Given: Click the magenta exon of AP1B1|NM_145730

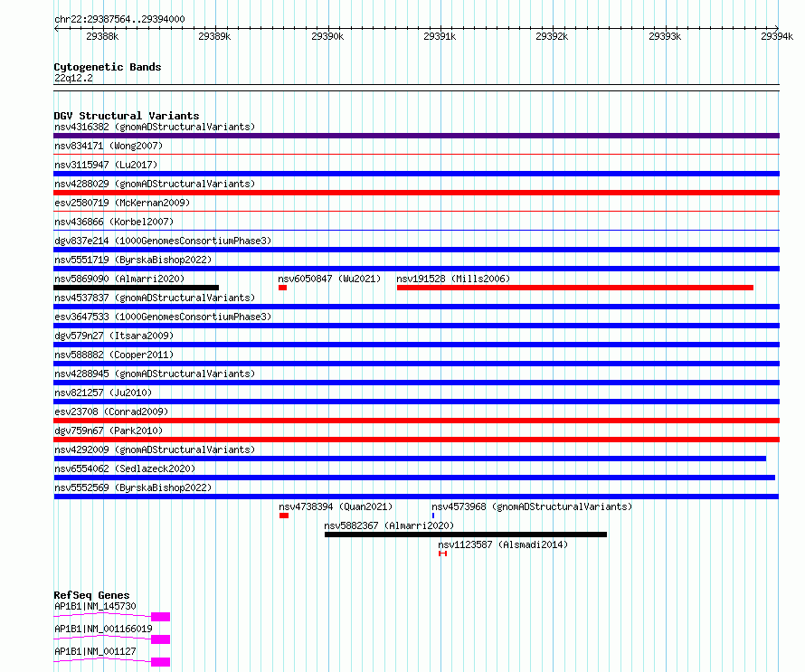Looking at the screenshot, I should [x=160, y=617].
